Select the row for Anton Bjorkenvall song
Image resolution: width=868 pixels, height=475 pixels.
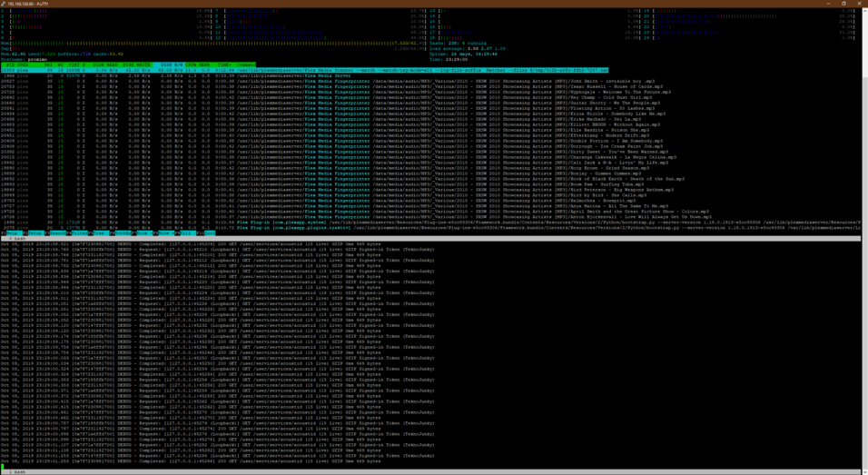click(x=357, y=217)
